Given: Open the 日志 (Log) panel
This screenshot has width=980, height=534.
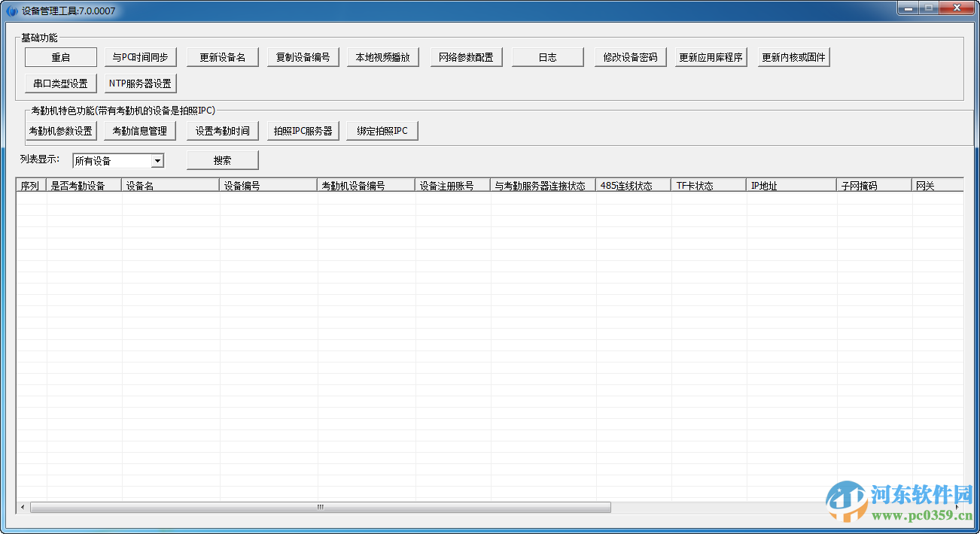Looking at the screenshot, I should pos(547,56).
